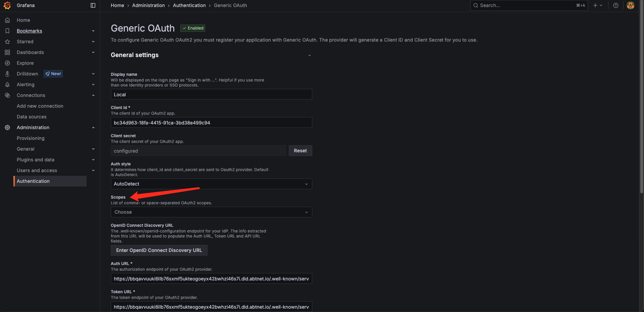
Task: Click the Dashboards grid icon
Action: tap(7, 52)
